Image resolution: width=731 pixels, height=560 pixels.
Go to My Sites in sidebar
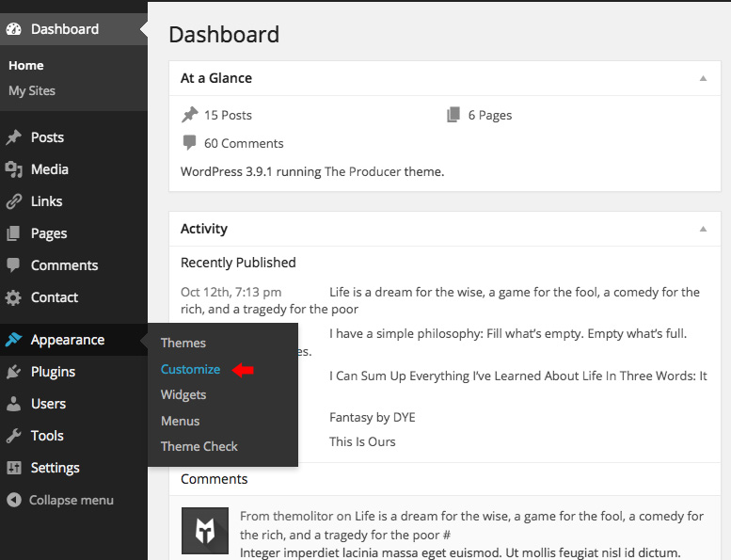click(32, 90)
